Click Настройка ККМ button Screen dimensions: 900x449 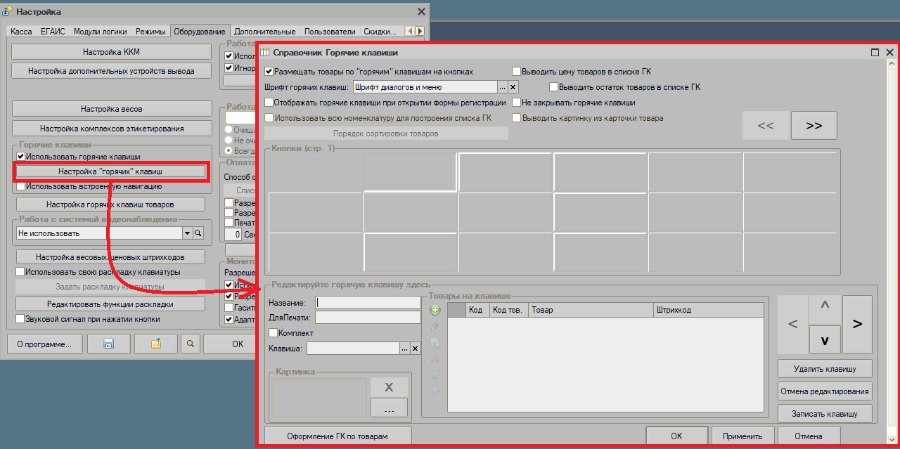pyautogui.click(x=111, y=52)
